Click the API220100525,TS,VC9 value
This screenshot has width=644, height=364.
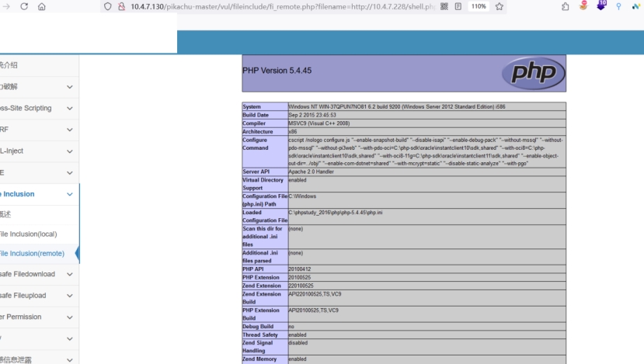click(315, 294)
